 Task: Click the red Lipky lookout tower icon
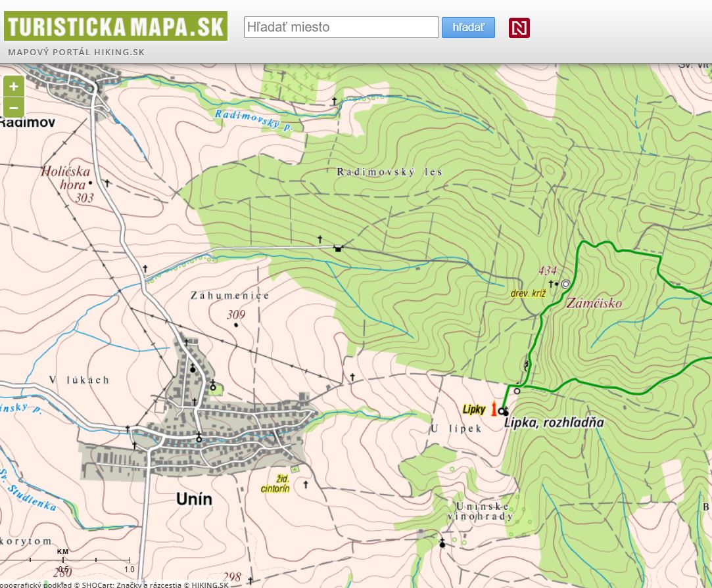click(494, 408)
